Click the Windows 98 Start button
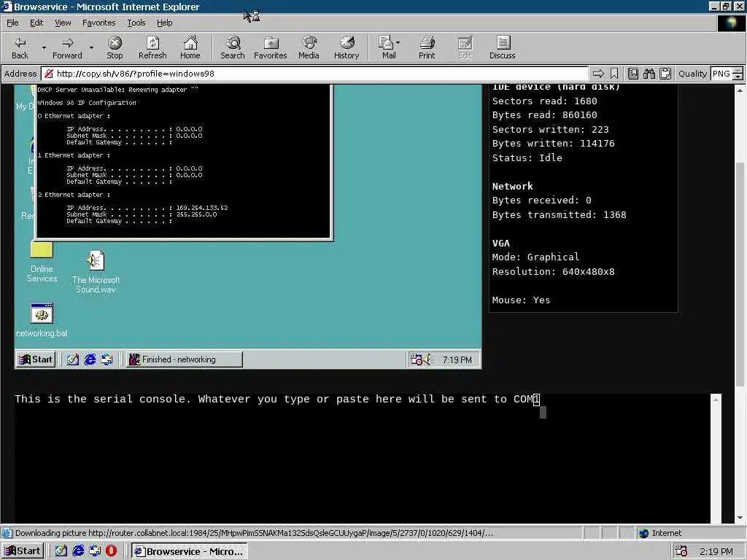 pos(35,359)
